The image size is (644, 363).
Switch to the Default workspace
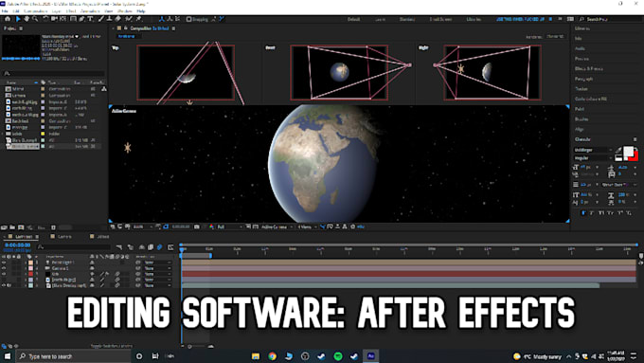pos(353,19)
